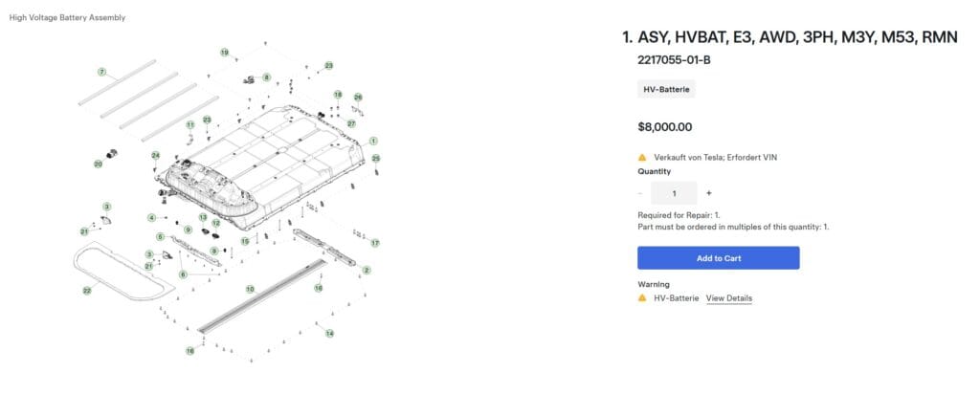Select callout 2 on the diagram

367,271
